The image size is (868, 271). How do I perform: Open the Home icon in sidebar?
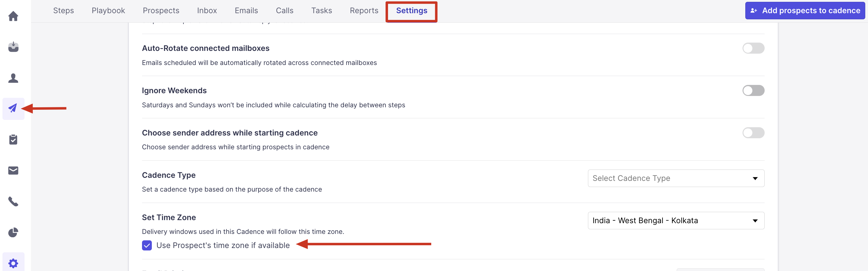point(13,16)
